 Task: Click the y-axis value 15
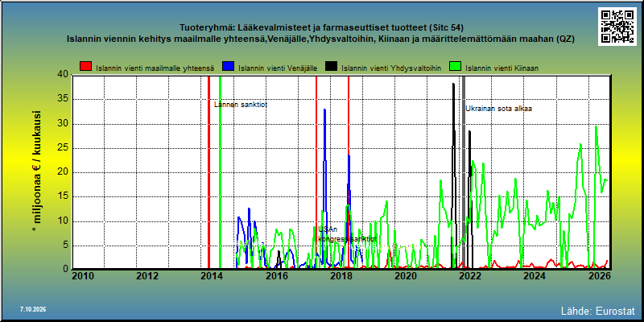pyautogui.click(x=63, y=196)
